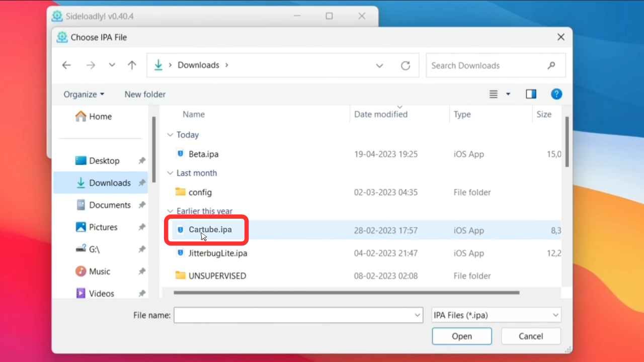Open the view options dropdown arrow

point(508,94)
